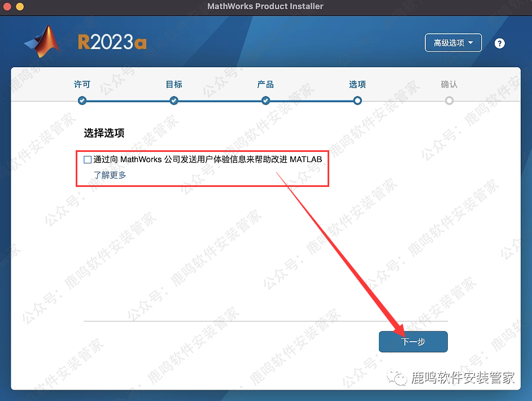
Task: Open help via the question mark icon
Action: (x=499, y=43)
